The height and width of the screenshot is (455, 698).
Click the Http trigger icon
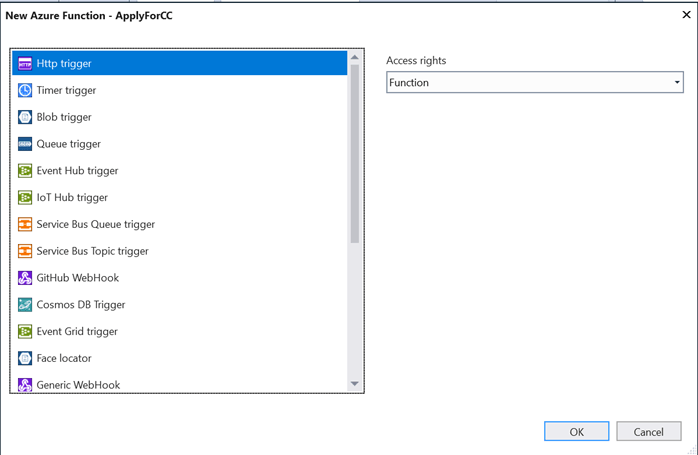[x=25, y=64]
